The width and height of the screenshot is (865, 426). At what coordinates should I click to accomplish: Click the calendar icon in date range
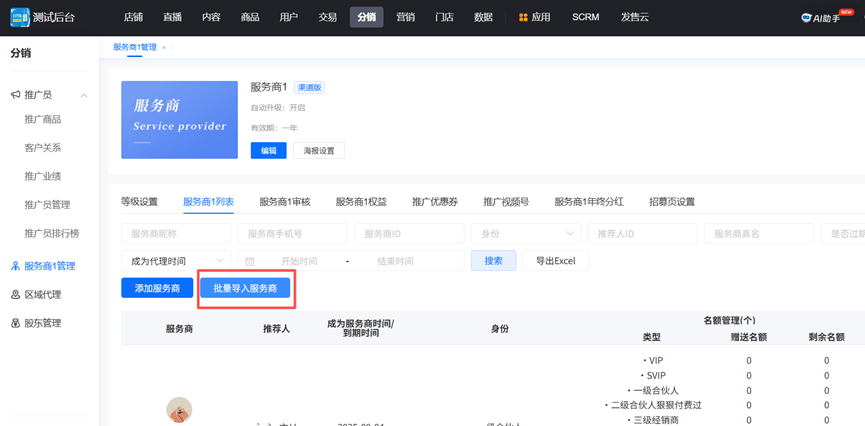250,261
